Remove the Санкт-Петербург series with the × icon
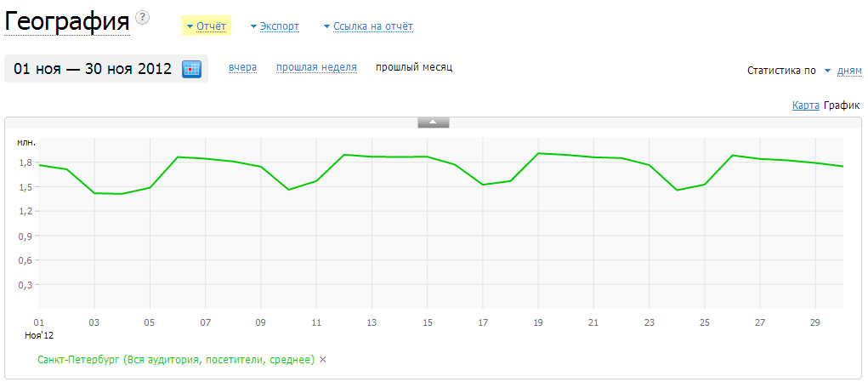 (323, 360)
